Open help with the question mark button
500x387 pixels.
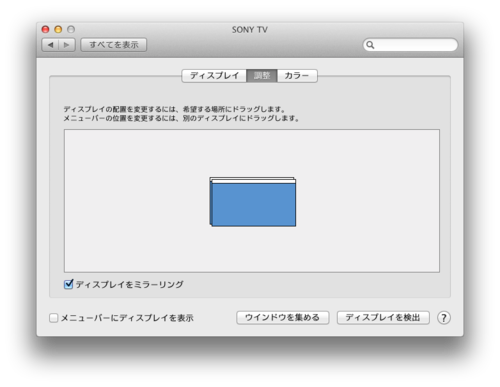[444, 318]
